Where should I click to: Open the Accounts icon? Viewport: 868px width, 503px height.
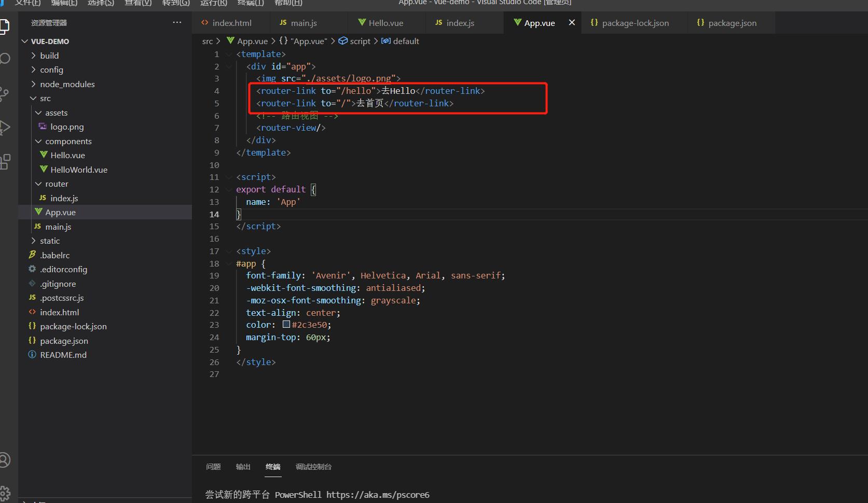click(4, 460)
